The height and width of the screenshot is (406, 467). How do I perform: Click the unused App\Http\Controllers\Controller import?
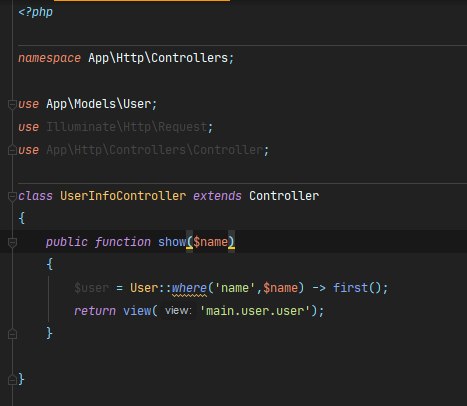(x=154, y=150)
